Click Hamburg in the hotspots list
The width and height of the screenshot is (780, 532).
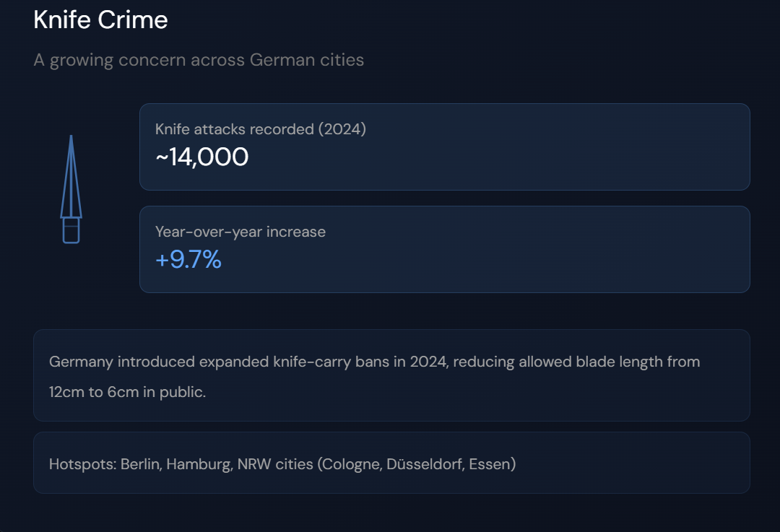click(199, 464)
